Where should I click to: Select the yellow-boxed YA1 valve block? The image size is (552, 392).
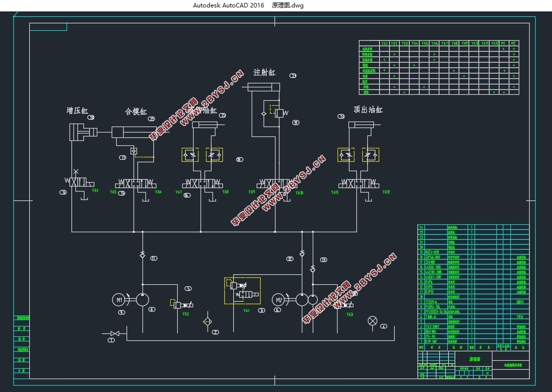[x=242, y=290]
